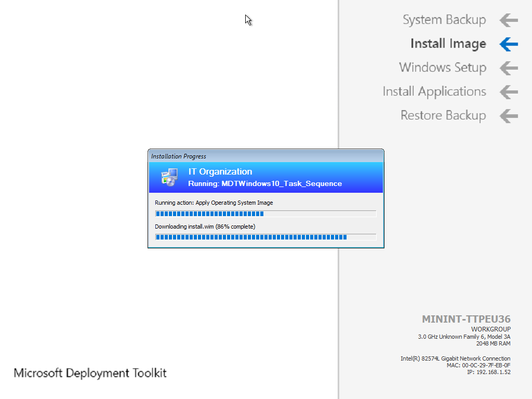Screen dimensions: 532x399
Task: Select the System Backup step label
Action: (444, 20)
